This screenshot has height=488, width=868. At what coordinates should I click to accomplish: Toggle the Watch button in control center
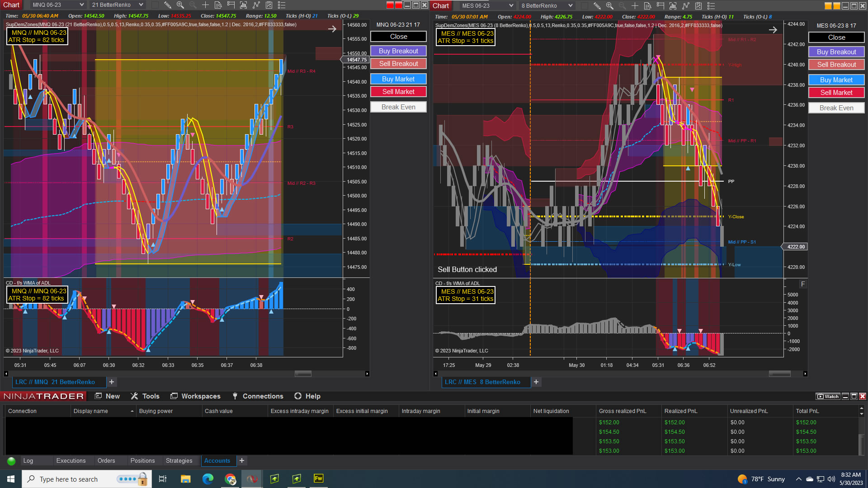[x=828, y=396]
